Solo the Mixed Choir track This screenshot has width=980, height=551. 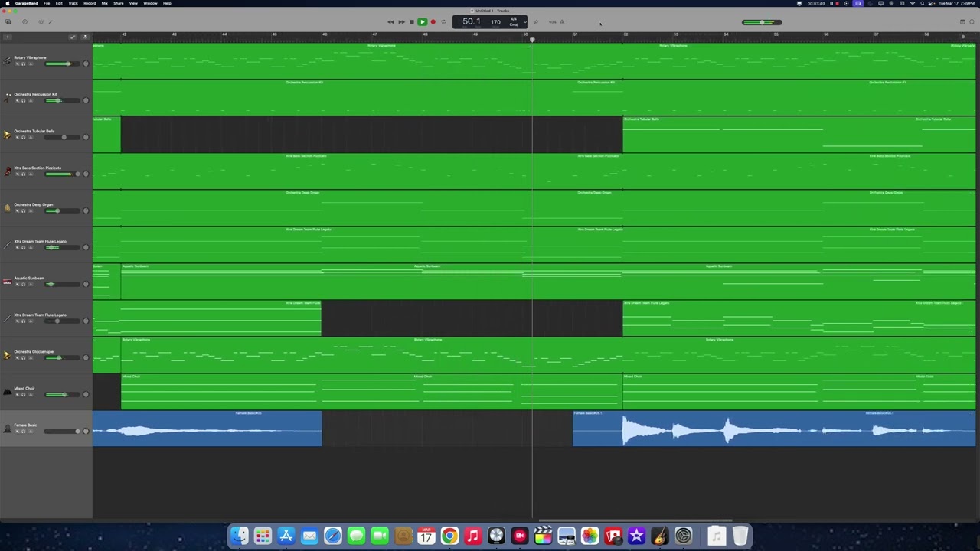click(23, 395)
